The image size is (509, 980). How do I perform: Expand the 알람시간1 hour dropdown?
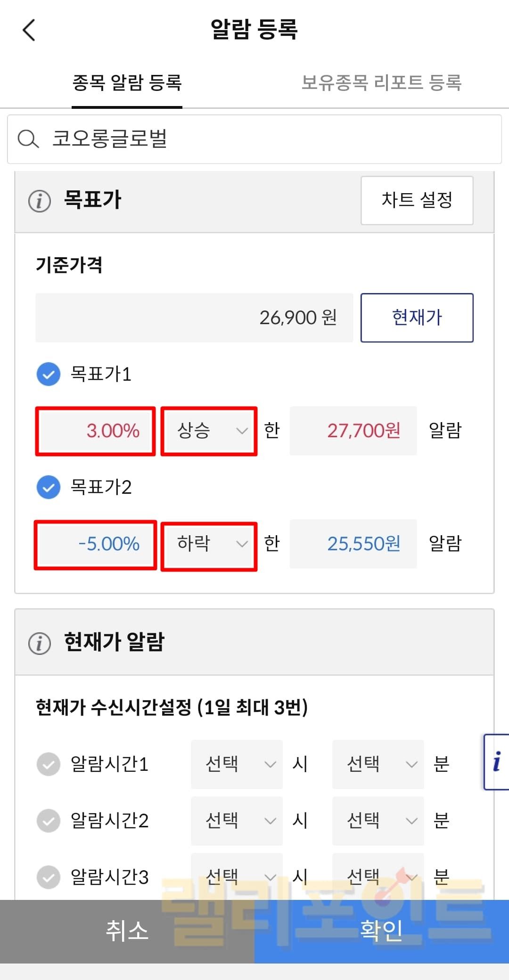click(237, 764)
